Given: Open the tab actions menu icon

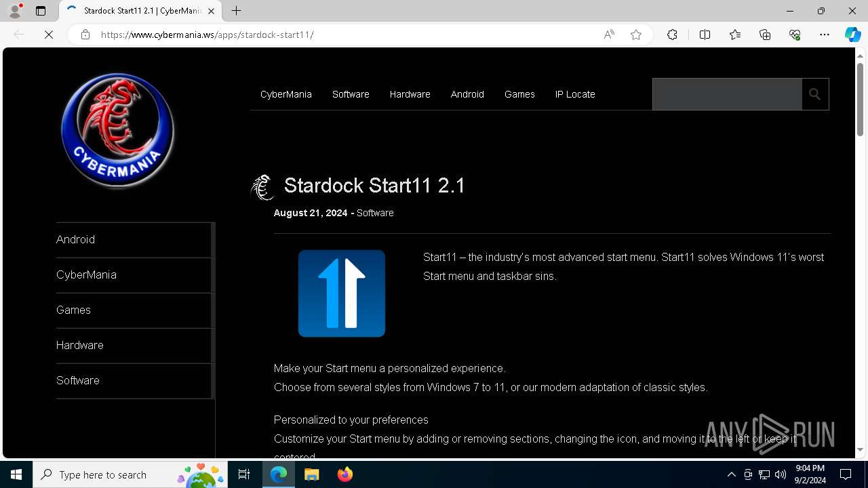Looking at the screenshot, I should (x=41, y=11).
